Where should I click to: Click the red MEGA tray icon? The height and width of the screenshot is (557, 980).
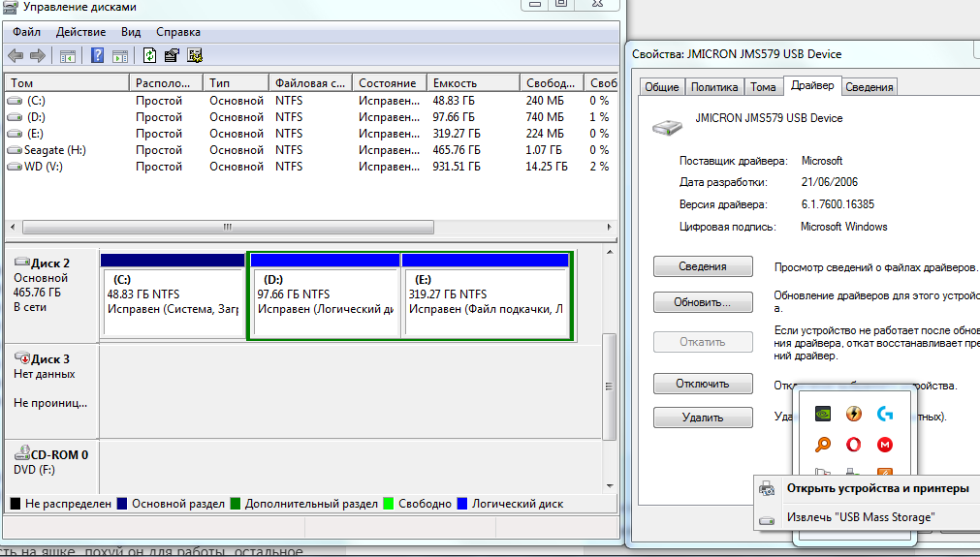coord(885,445)
